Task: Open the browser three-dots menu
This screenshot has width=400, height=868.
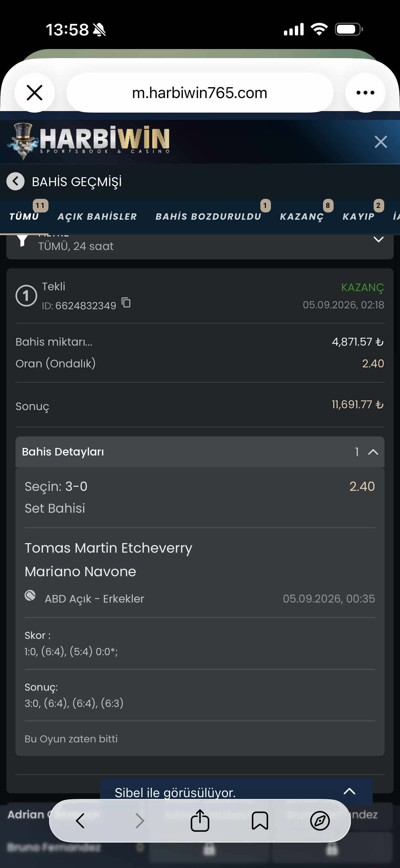Action: click(365, 93)
